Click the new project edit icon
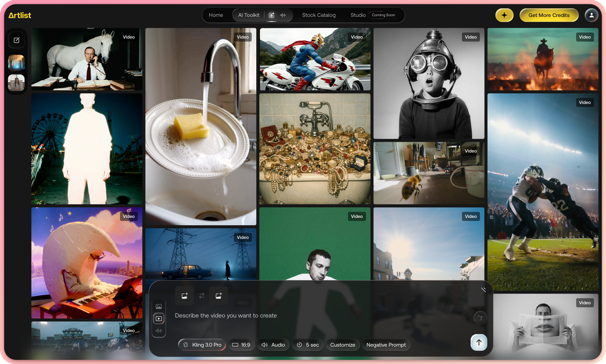 pos(16,40)
